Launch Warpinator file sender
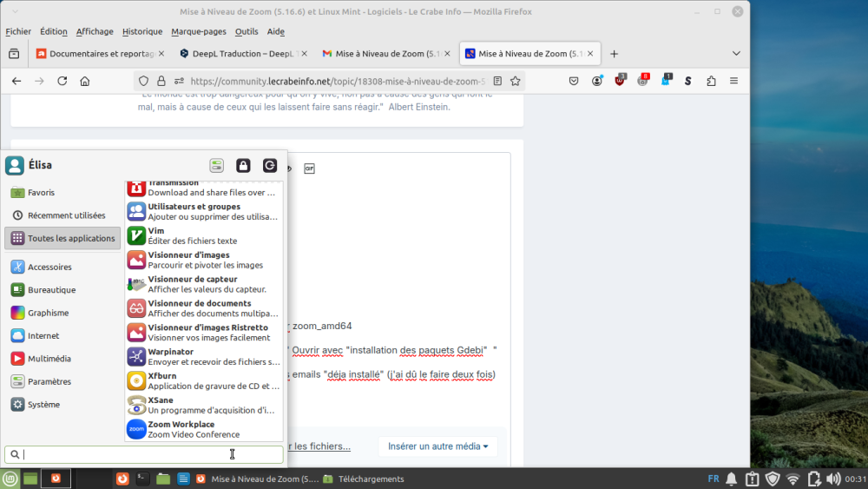This screenshot has width=868, height=489. [x=204, y=357]
